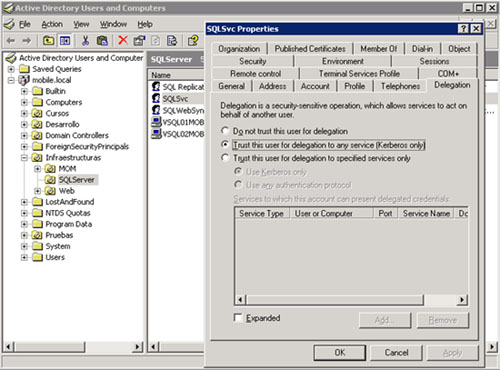This screenshot has width=500, height=370.
Task: Click the Paste clipboard toolbar icon
Action: (102, 41)
